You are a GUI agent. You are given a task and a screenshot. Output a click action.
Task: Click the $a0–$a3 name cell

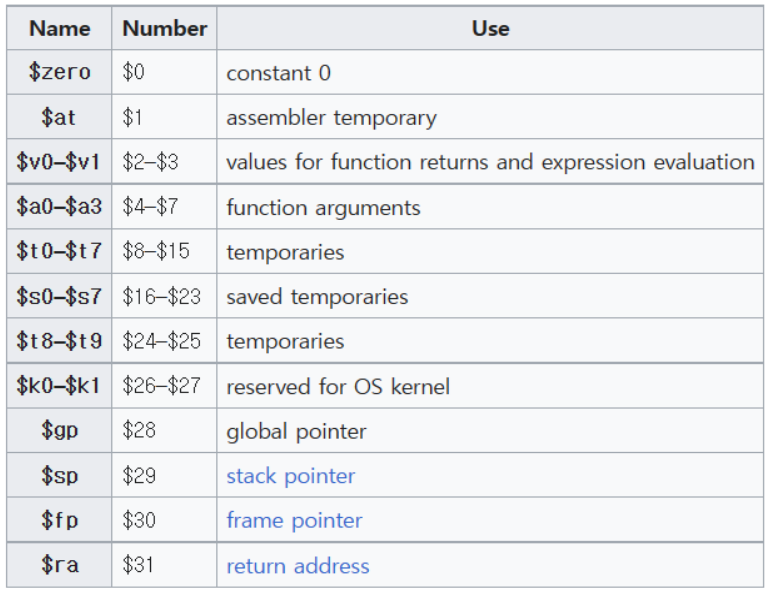point(59,207)
